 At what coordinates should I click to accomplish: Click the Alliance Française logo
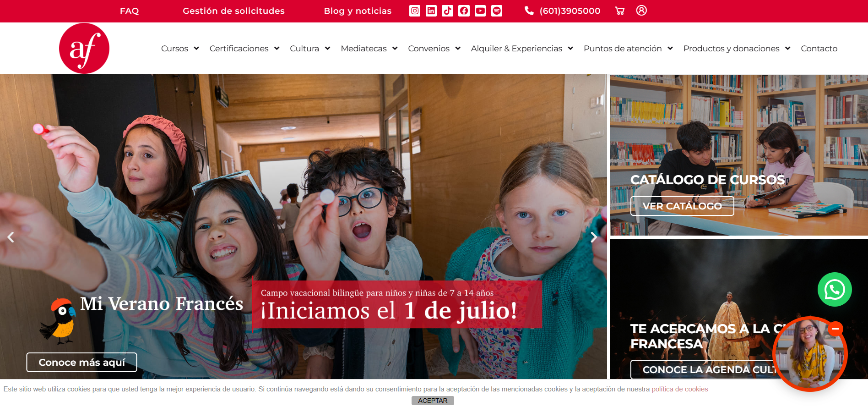pyautogui.click(x=84, y=49)
